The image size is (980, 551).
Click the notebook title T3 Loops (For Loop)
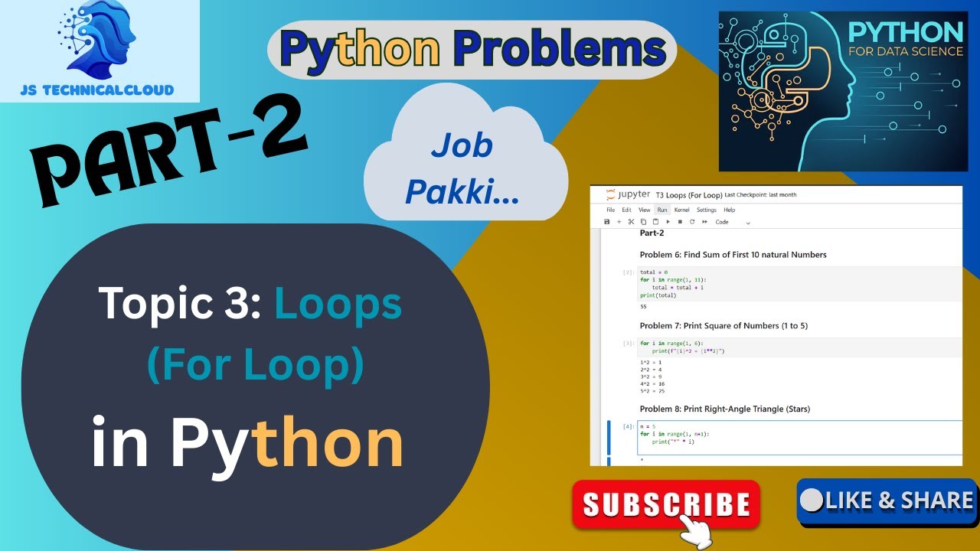pos(689,195)
